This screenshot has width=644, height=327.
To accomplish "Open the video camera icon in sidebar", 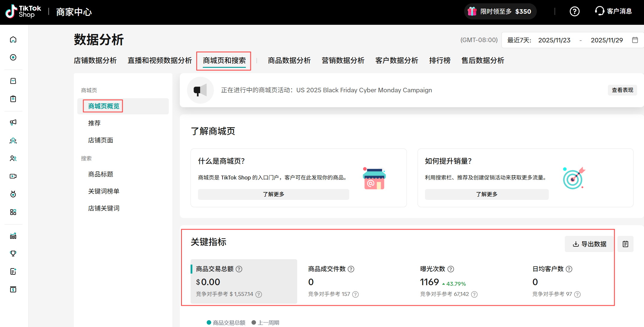I will pyautogui.click(x=13, y=176).
